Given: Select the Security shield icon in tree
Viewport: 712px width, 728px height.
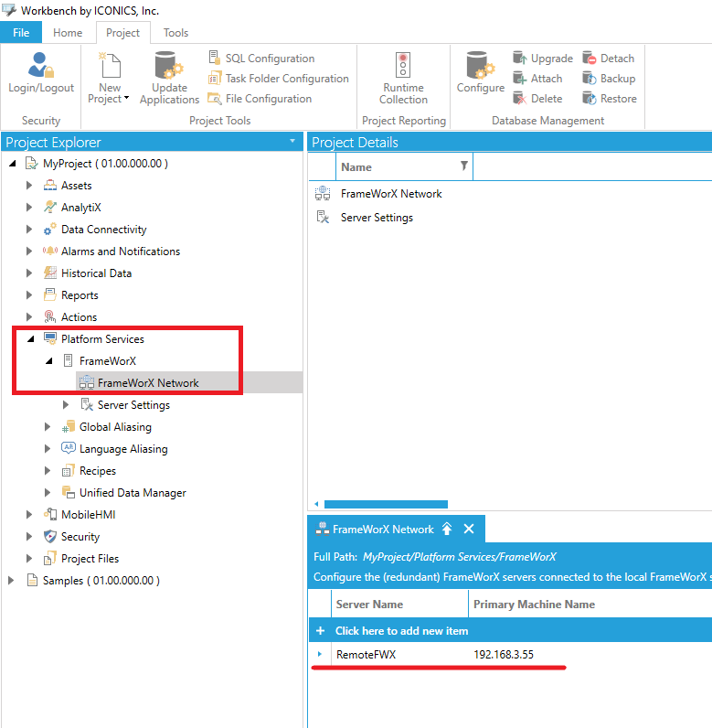Looking at the screenshot, I should coord(50,537).
